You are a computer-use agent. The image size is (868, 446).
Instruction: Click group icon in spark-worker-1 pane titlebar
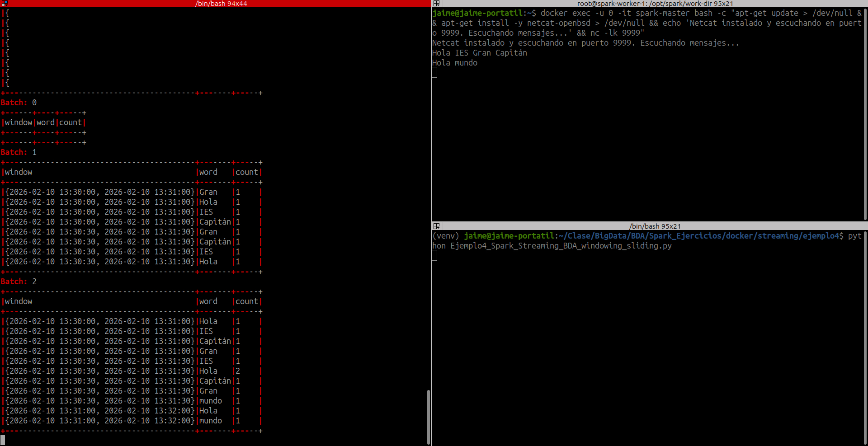[436, 3]
